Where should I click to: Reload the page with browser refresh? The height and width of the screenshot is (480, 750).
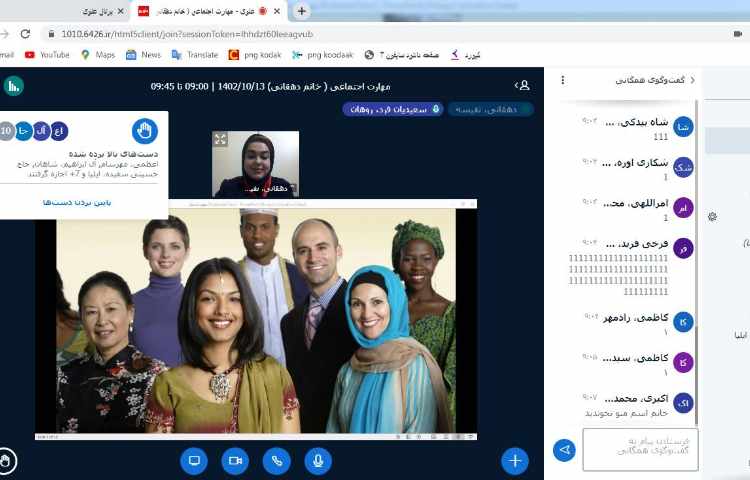point(25,33)
